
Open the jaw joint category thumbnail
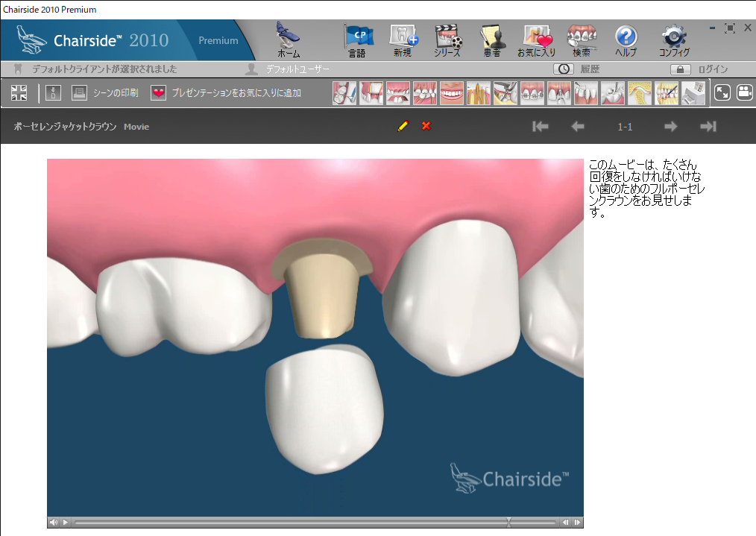pyautogui.click(x=640, y=93)
